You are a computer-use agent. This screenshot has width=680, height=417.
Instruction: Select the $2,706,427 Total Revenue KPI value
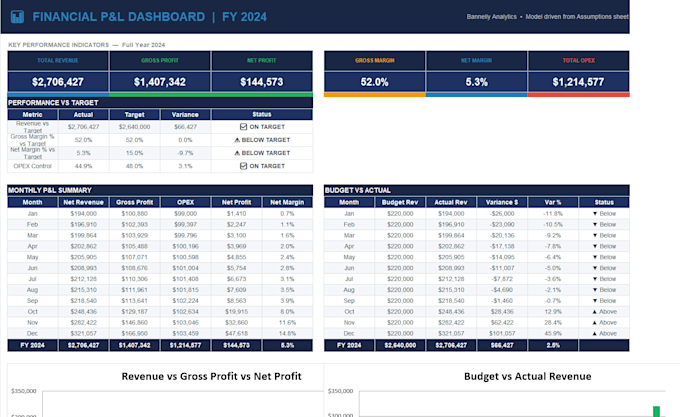[x=58, y=82]
